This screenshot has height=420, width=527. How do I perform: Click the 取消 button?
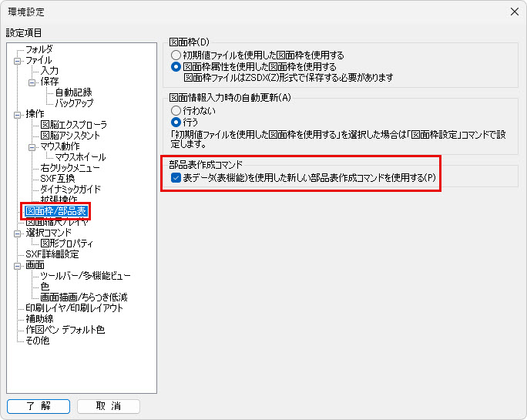tap(109, 406)
